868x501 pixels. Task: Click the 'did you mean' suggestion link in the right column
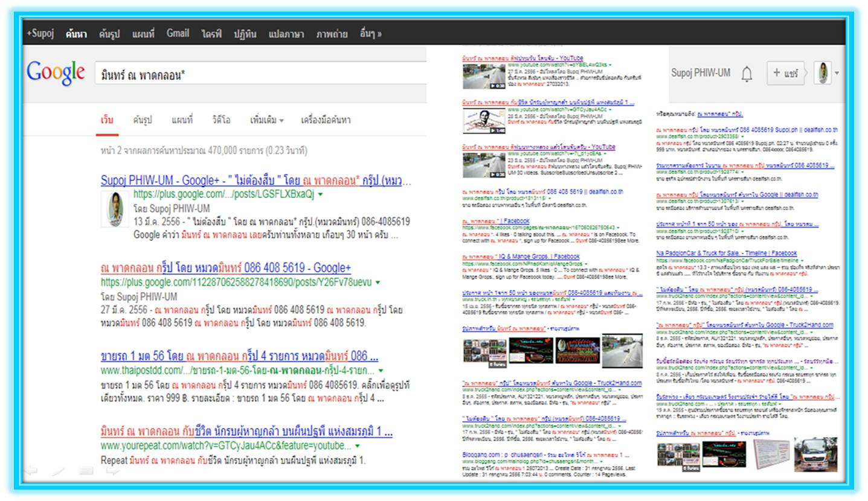[x=720, y=113]
